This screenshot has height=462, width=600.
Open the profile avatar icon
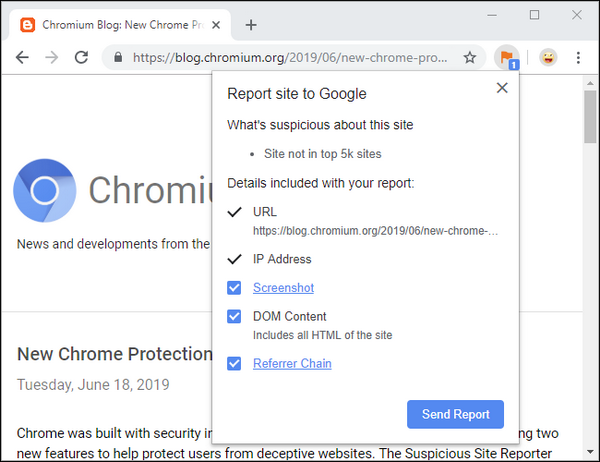pyautogui.click(x=548, y=58)
